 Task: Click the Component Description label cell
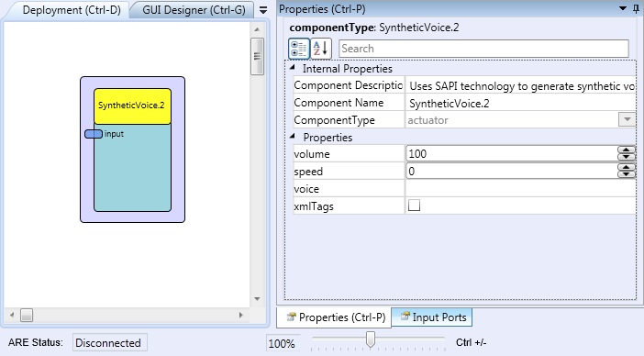(349, 85)
